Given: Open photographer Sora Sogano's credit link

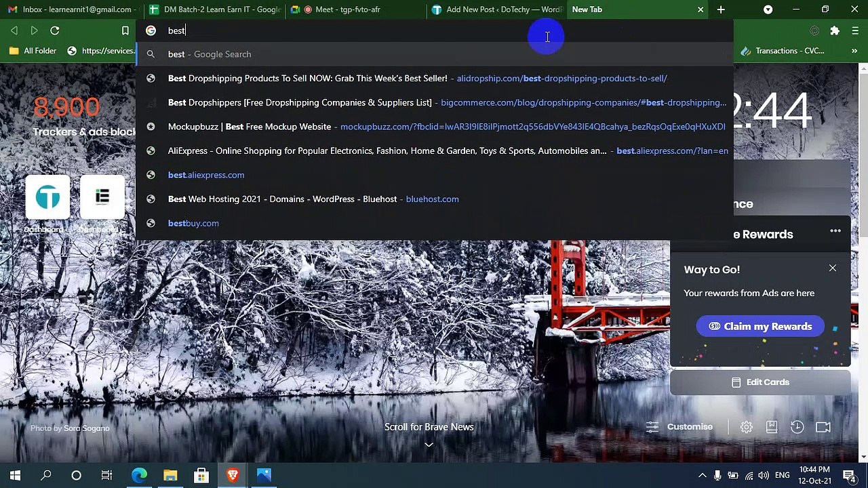Looking at the screenshot, I should [86, 428].
